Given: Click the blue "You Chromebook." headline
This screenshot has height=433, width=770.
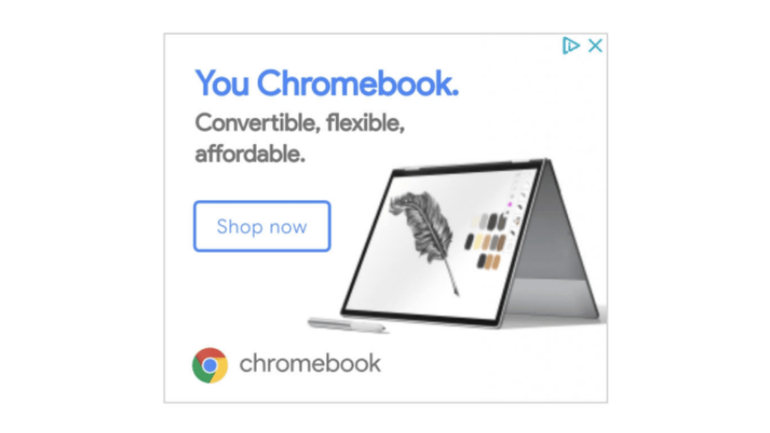Looking at the screenshot, I should point(327,83).
